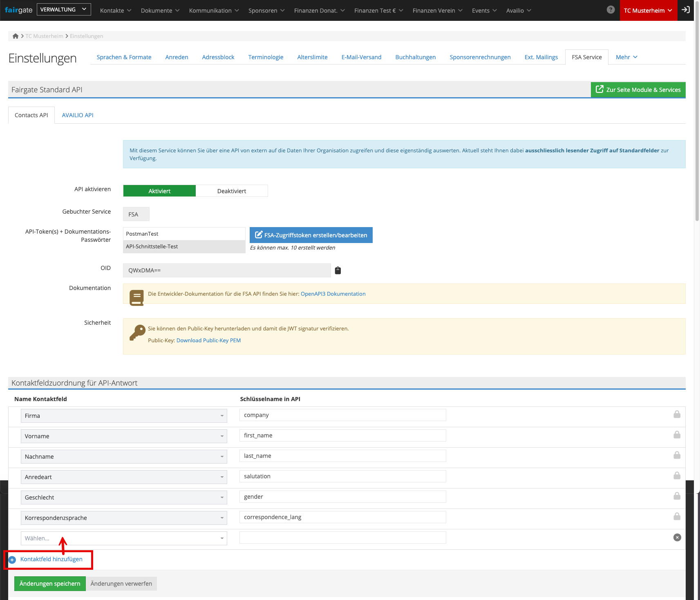
Task: Switch API to Deaktiviert
Action: coord(232,191)
